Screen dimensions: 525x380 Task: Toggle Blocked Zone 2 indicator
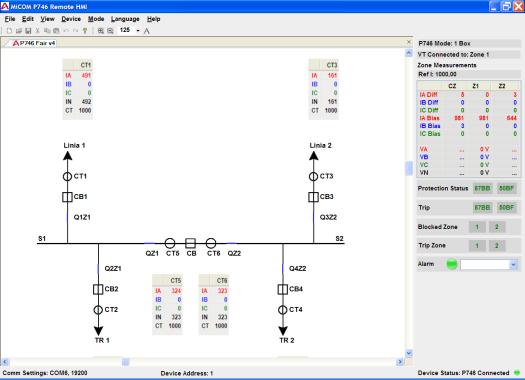click(x=497, y=227)
